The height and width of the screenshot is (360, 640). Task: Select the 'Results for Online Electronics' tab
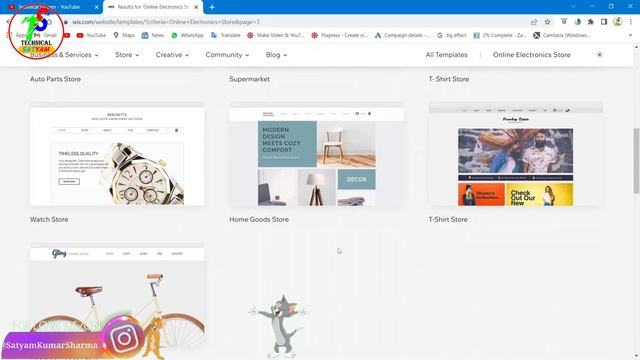153,7
